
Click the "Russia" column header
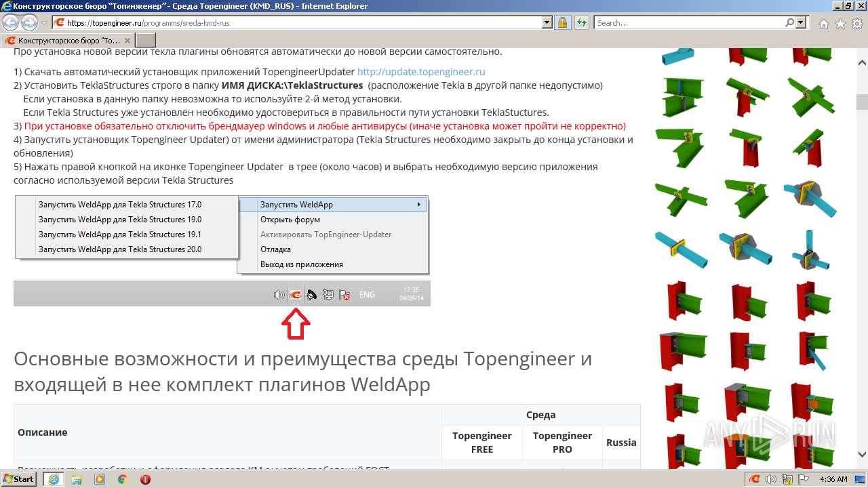pos(621,443)
